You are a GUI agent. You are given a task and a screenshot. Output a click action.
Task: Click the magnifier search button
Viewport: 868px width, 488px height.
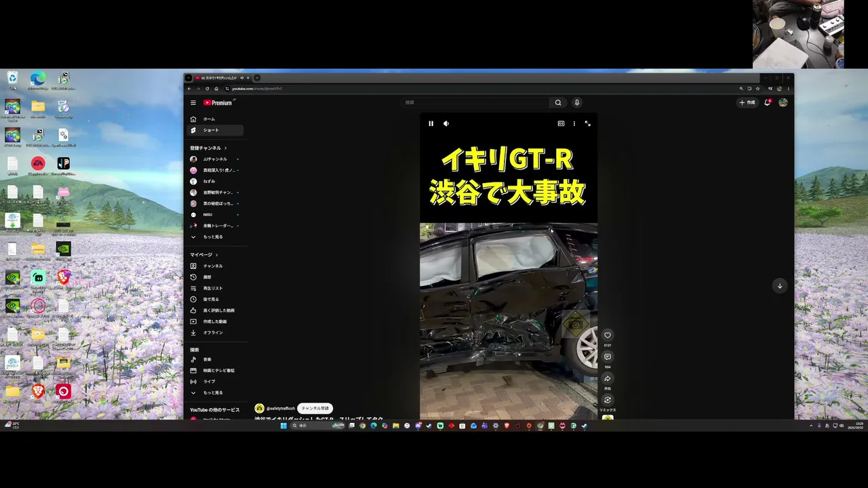coord(558,103)
